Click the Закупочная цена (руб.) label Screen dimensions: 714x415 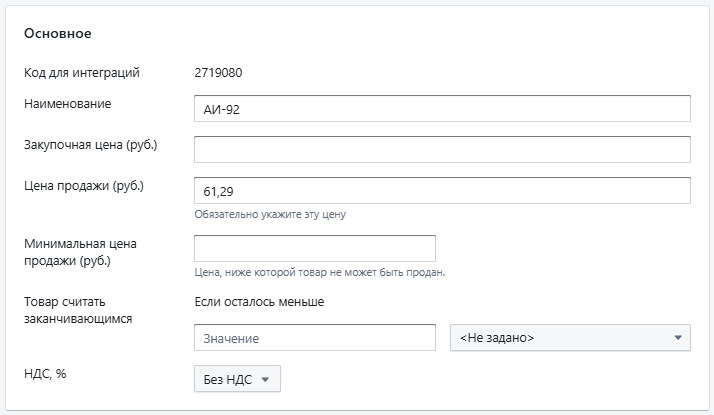pos(90,145)
